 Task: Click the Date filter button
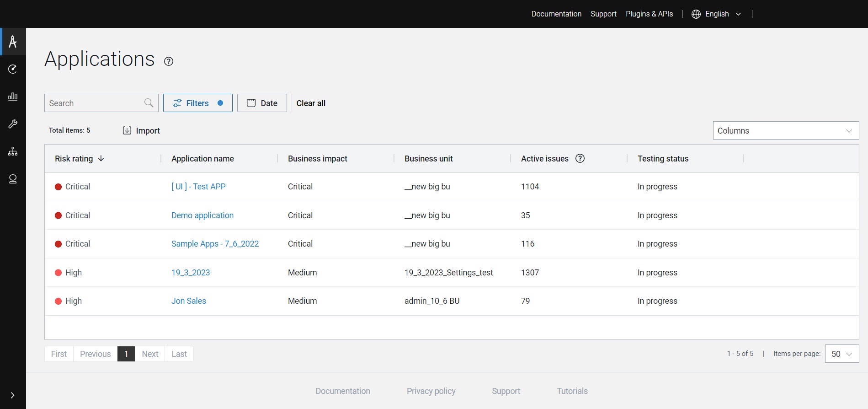tap(262, 103)
